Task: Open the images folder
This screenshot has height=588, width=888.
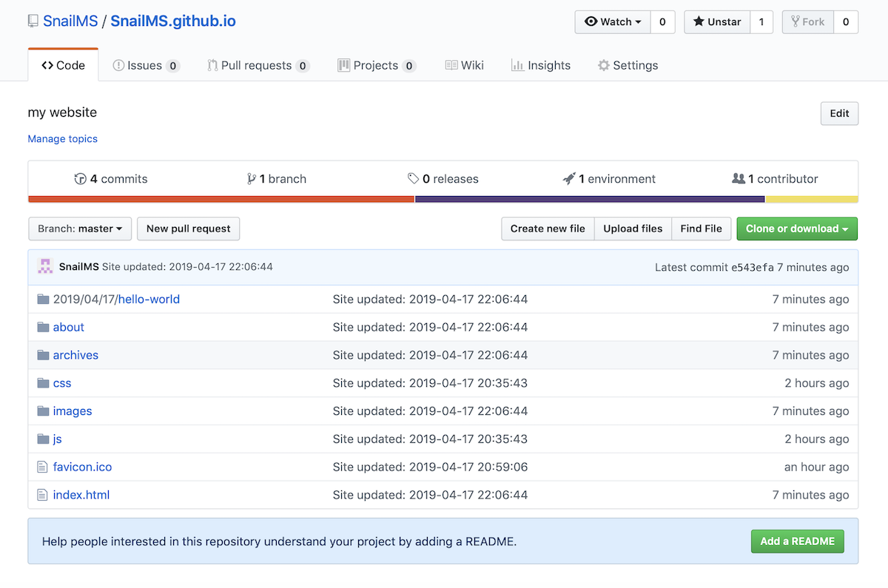Action: (73, 411)
